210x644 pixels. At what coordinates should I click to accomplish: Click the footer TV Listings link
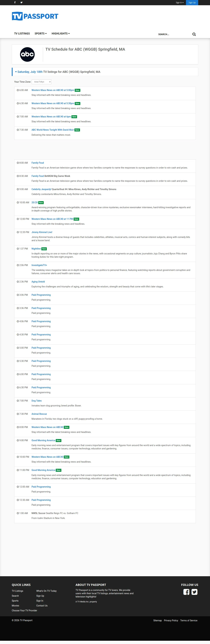[x=17, y=591]
